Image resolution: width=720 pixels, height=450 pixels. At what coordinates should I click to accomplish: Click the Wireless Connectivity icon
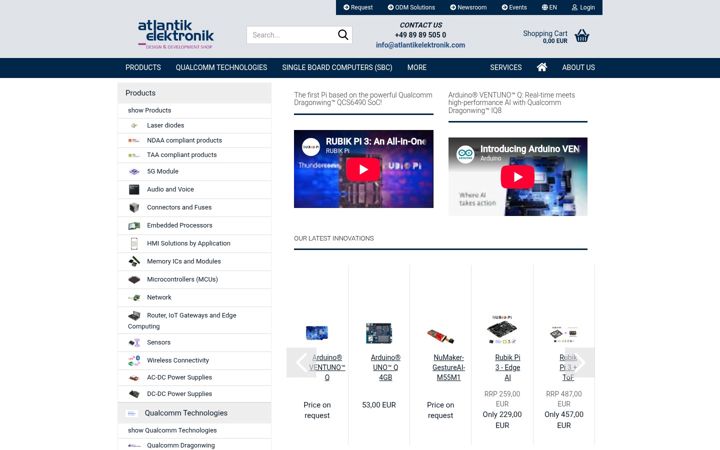tap(134, 360)
